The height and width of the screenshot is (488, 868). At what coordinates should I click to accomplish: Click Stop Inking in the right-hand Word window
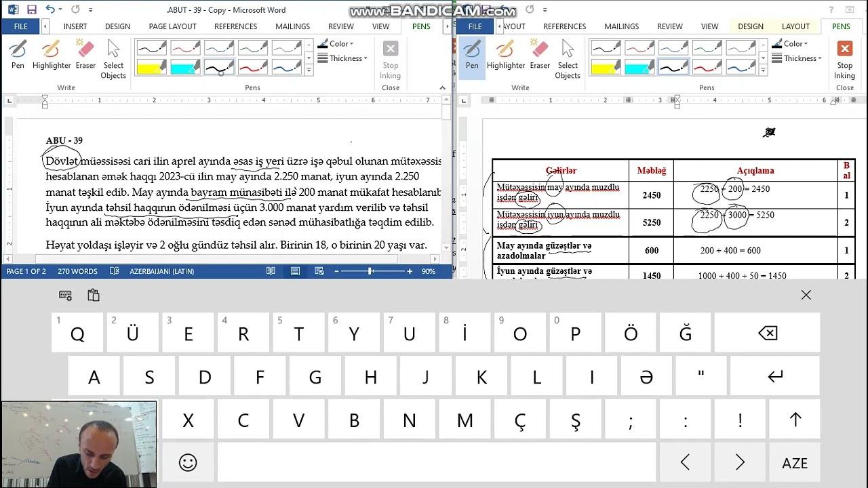tap(844, 60)
